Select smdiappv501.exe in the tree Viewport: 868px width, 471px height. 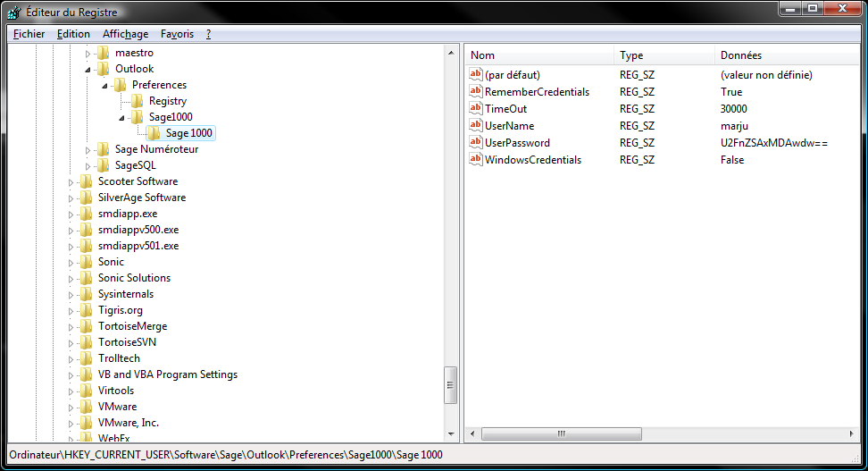[138, 246]
